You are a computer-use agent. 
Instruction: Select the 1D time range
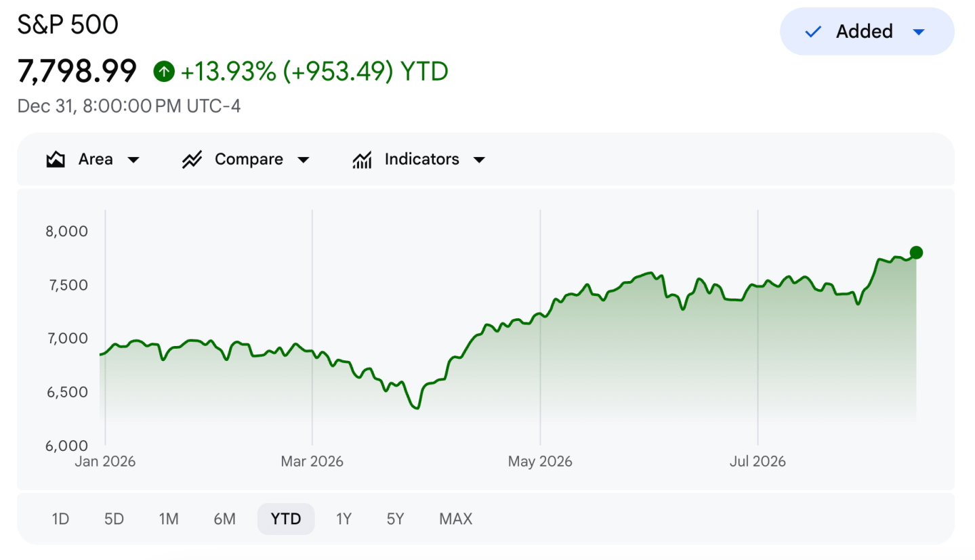(x=60, y=519)
